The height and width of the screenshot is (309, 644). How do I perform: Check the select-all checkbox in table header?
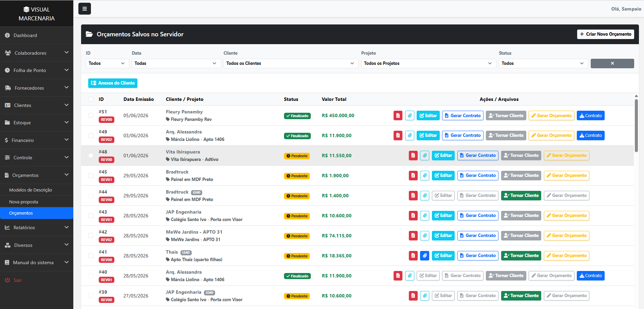(x=91, y=99)
